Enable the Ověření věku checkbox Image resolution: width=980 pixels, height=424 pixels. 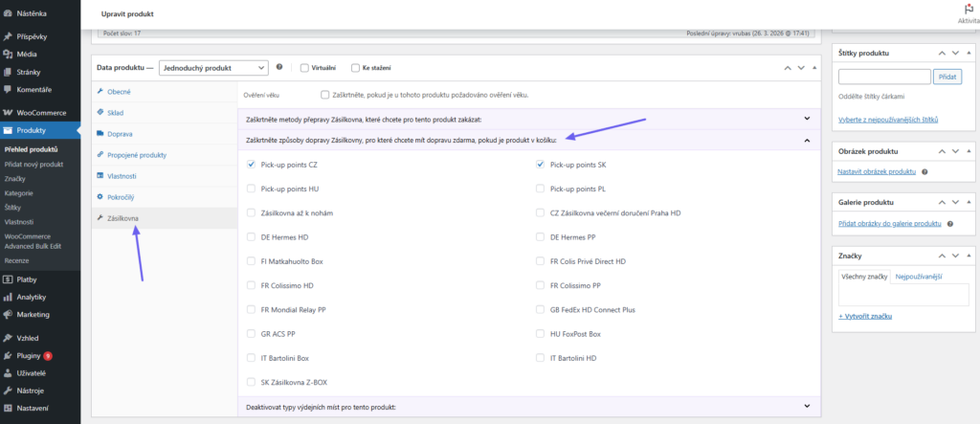click(x=324, y=95)
